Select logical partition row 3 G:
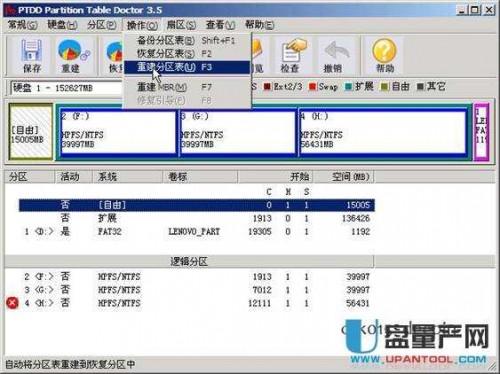This screenshot has width=500, height=374. 197,290
